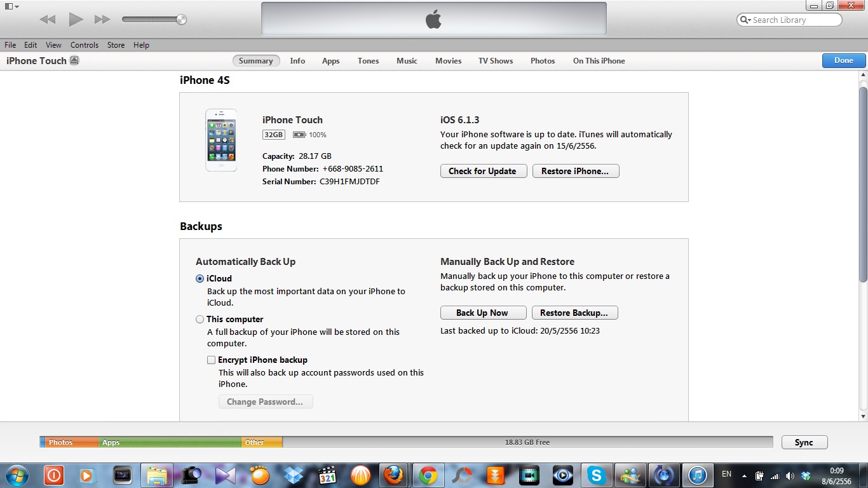
Task: Switch to the Summary tab
Action: (x=256, y=61)
